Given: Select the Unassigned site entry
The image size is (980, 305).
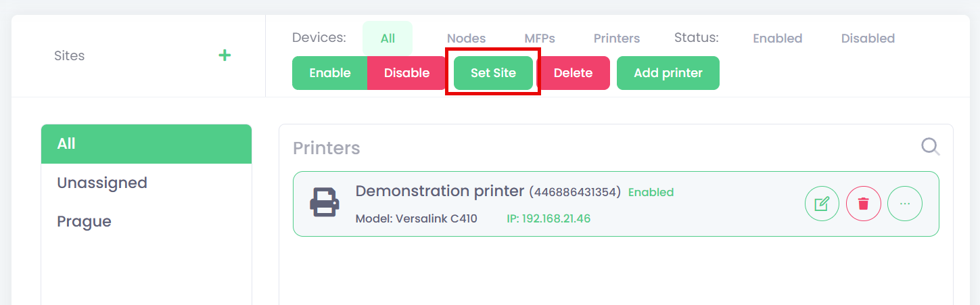Looking at the screenshot, I should [x=102, y=183].
